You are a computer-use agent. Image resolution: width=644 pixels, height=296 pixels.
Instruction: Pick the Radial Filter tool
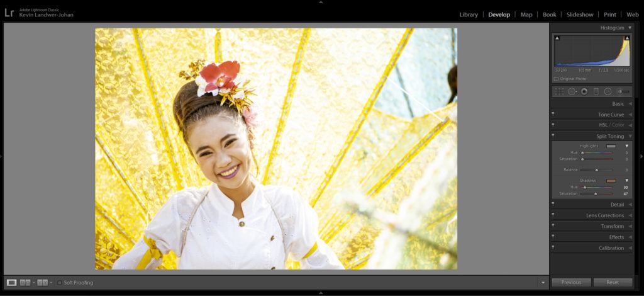pos(608,91)
